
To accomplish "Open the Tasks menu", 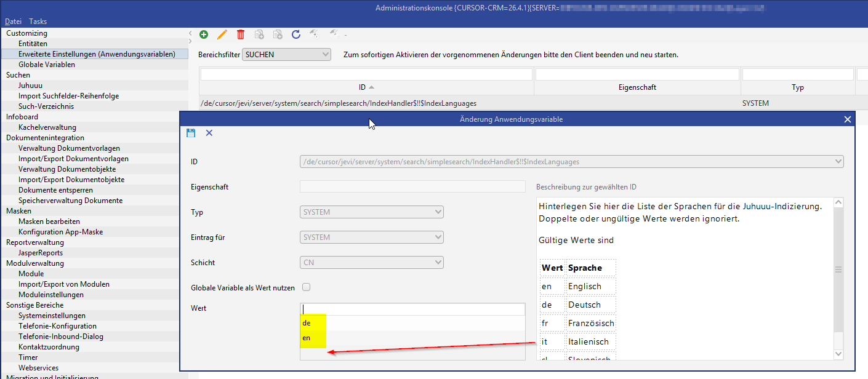I will 38,22.
